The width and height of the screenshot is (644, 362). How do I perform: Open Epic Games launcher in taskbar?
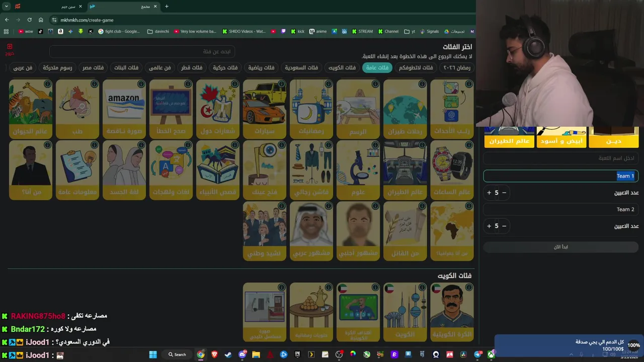coord(297,354)
